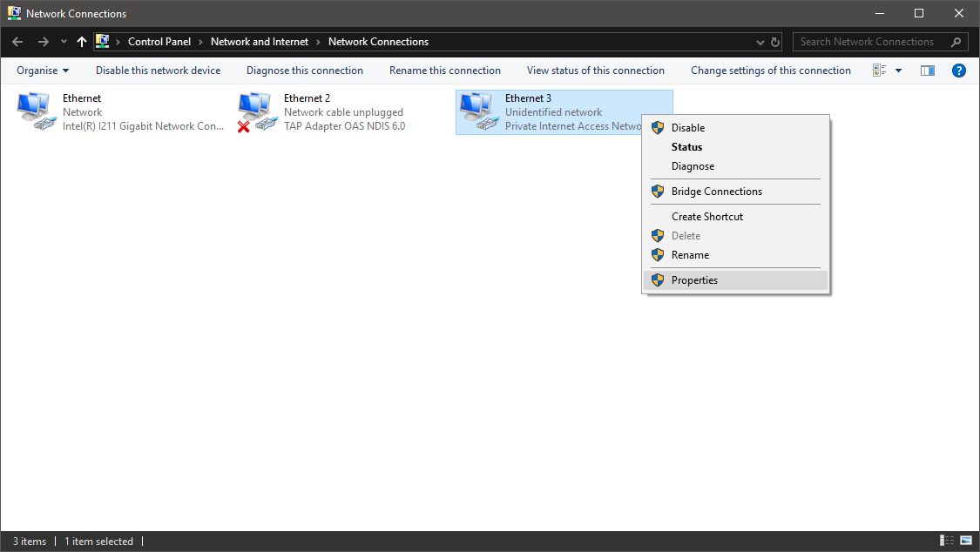Click the shield icon beside Rename
Image resolution: width=980 pixels, height=552 pixels.
point(658,255)
